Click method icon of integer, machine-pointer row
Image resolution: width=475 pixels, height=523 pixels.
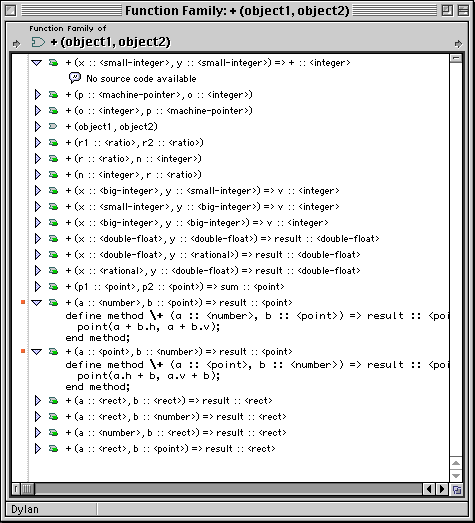click(53, 110)
